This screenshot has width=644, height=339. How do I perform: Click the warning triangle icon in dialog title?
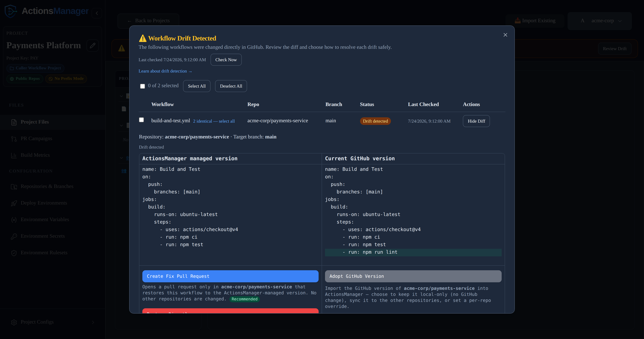point(143,38)
